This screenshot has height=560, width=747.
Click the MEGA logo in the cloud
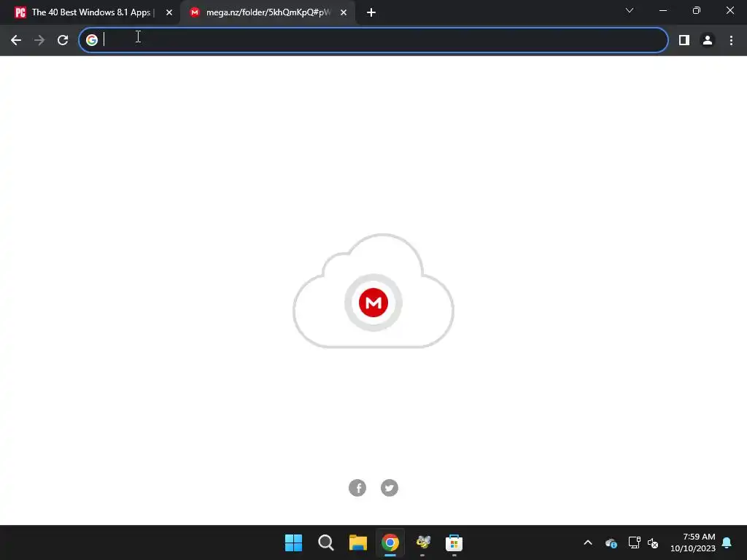[x=373, y=303]
